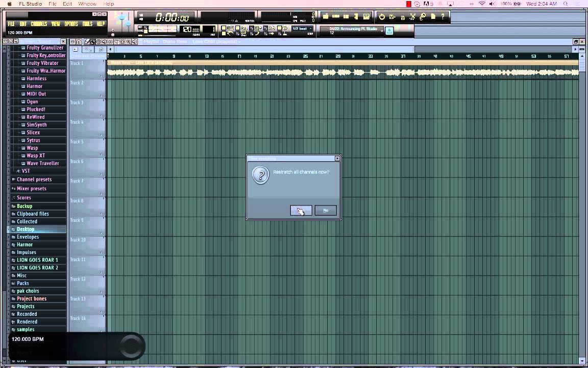Select the paint brush tool in the playlist toolbar
The height and width of the screenshot is (368, 588).
tap(92, 42)
